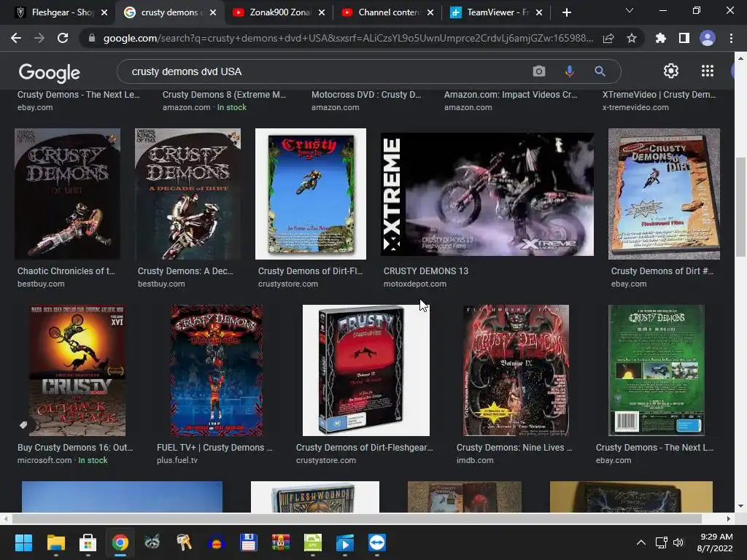The width and height of the screenshot is (747, 560).
Task: Open the CRUSTY DEMONS 13 Xtreme image
Action: 487,194
